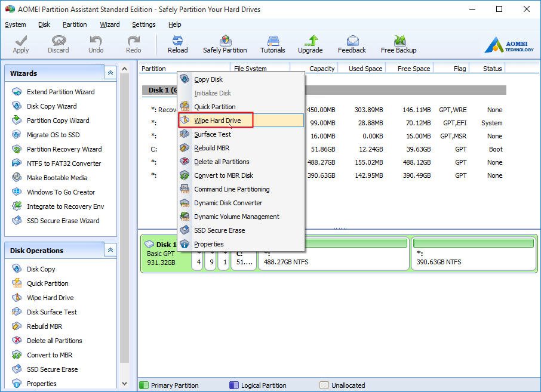Screen dimensions: 541x392
Task: Choose Convert to MBR Disk
Action: pyautogui.click(x=241, y=175)
